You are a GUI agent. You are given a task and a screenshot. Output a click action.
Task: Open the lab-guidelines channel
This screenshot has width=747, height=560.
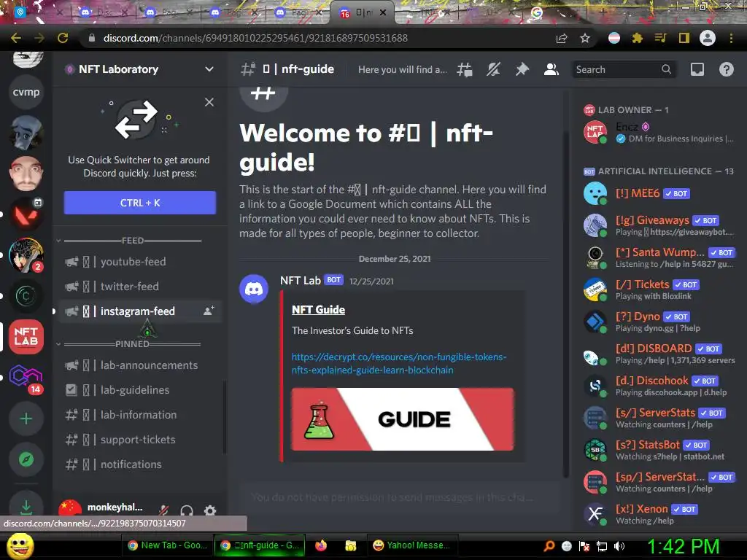click(139, 390)
